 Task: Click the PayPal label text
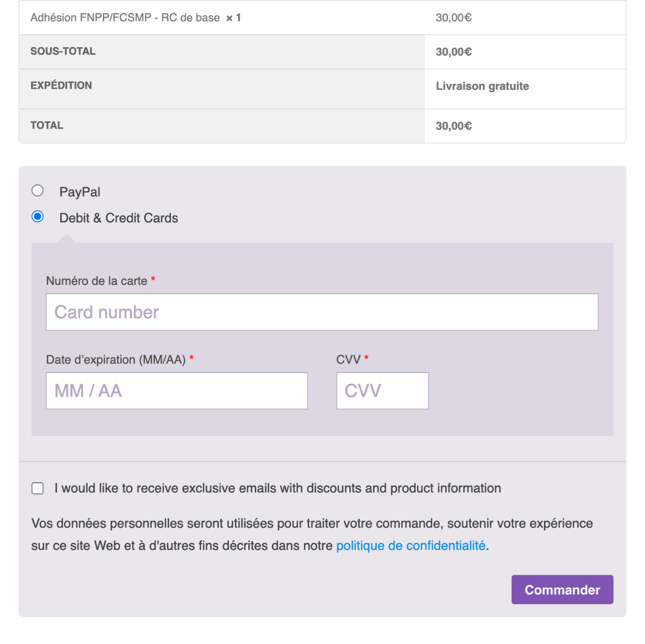tap(80, 192)
